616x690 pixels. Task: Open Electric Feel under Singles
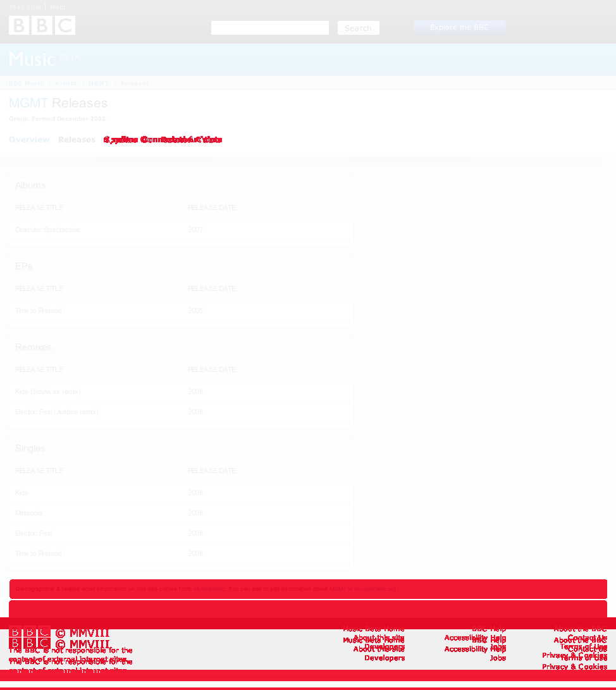click(34, 533)
